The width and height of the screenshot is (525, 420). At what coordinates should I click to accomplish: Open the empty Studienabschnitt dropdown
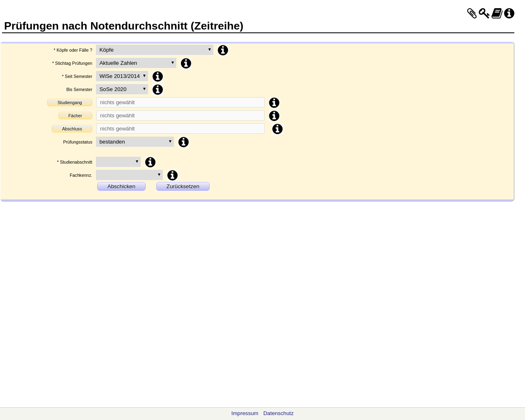[x=118, y=162]
